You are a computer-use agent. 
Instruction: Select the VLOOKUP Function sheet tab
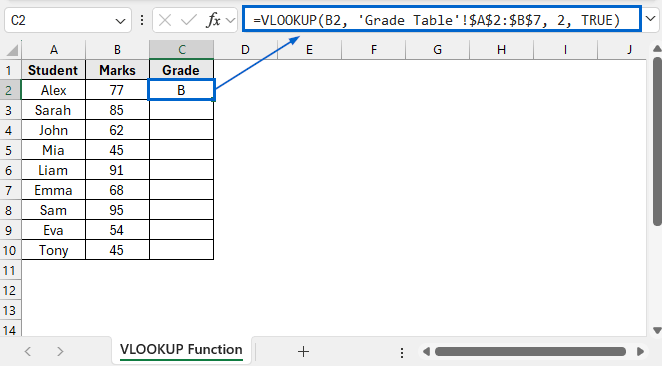[181, 350]
